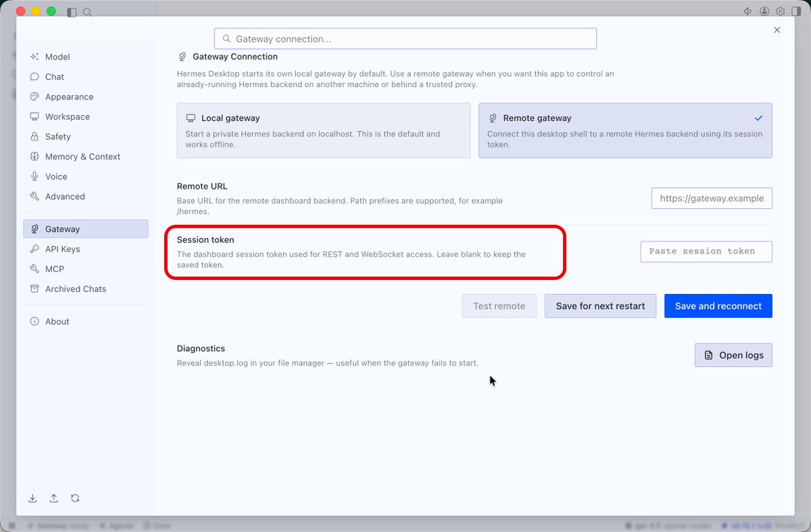Click the Advanced wrench icon
The width and height of the screenshot is (811, 532).
(x=34, y=196)
